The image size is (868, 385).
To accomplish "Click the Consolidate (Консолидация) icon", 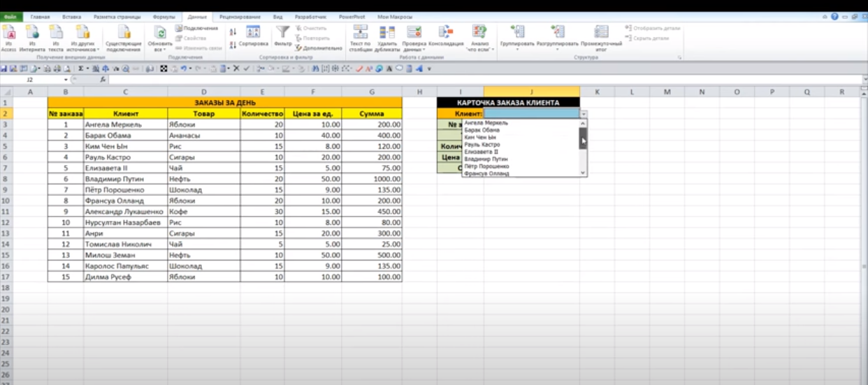I will click(445, 33).
